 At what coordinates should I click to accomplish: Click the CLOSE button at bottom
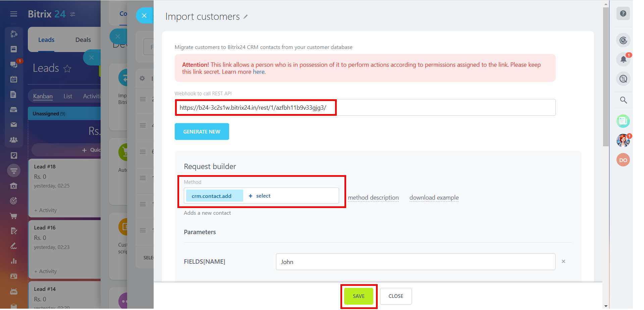click(396, 296)
